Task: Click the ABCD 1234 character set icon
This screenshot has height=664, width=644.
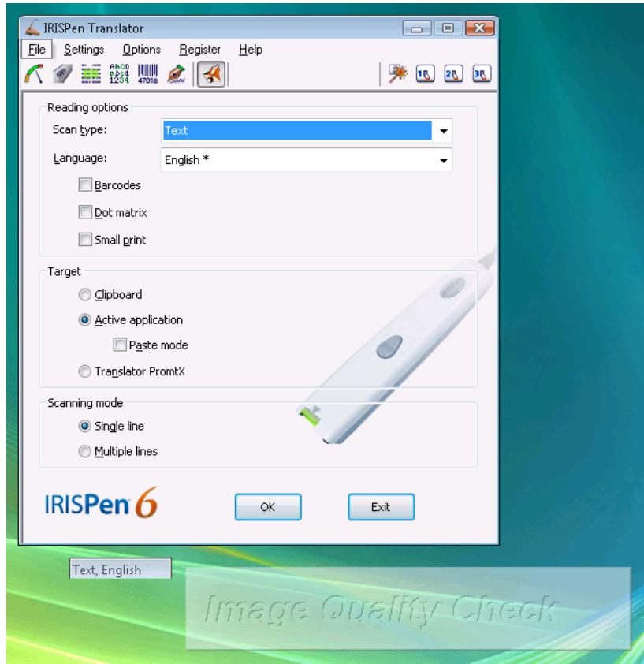Action: [x=119, y=74]
